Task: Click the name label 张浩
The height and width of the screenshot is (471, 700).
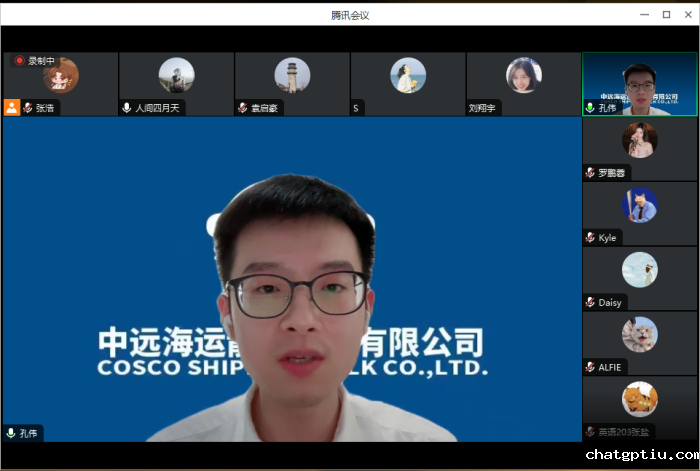Action: click(x=45, y=108)
